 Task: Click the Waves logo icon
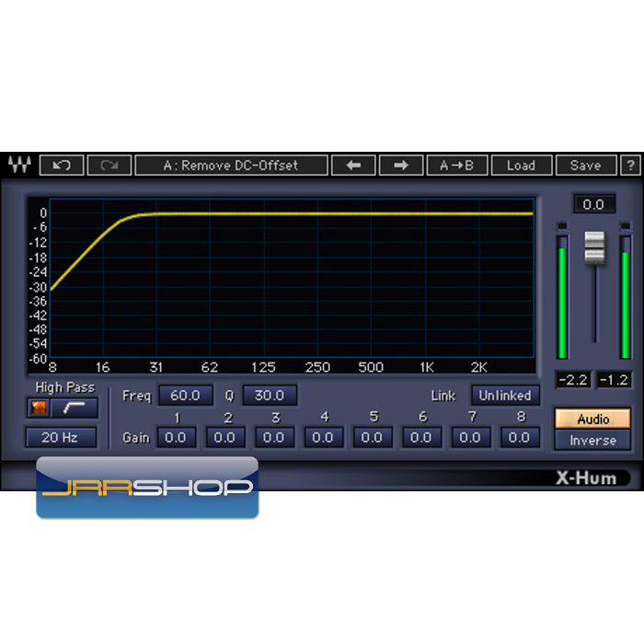(x=19, y=165)
